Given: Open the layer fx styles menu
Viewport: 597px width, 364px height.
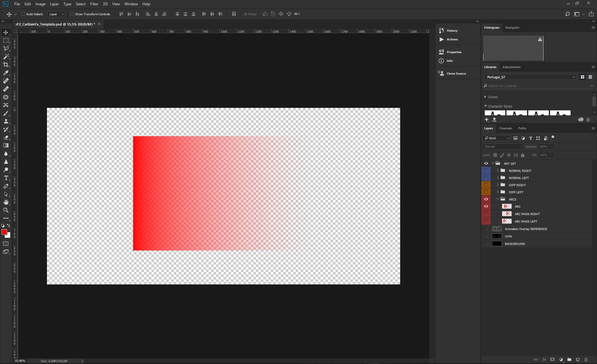Looking at the screenshot, I should click(544, 360).
